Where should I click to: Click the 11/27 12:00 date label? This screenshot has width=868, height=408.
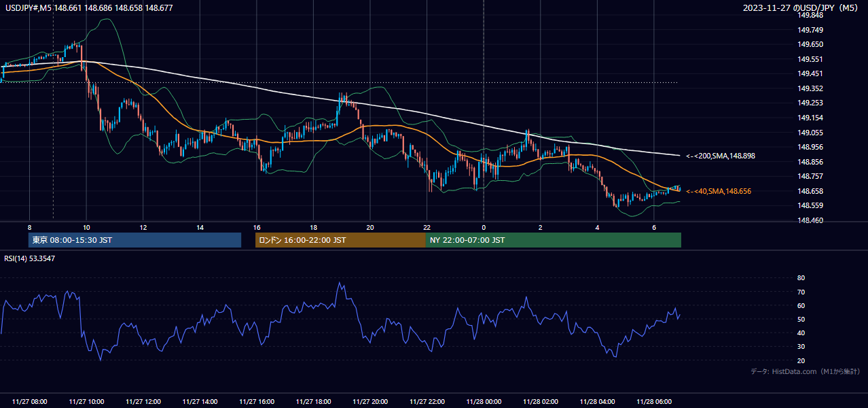point(143,402)
